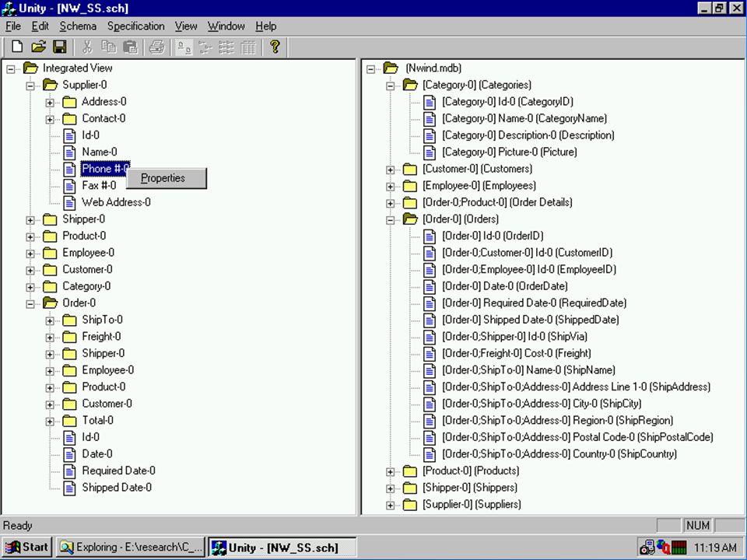Open the Windows Start menu
Image resolution: width=747 pixels, height=560 pixels.
point(26,547)
